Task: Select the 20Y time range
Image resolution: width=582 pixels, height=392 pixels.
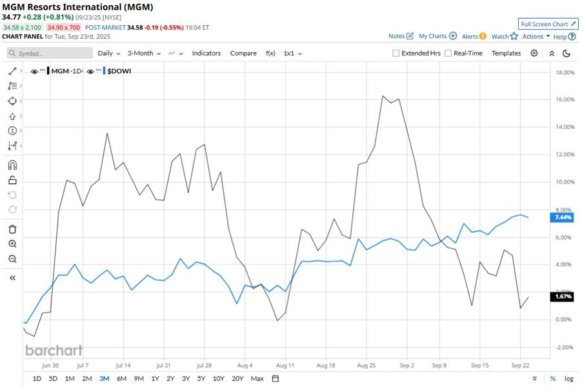Action: click(237, 378)
